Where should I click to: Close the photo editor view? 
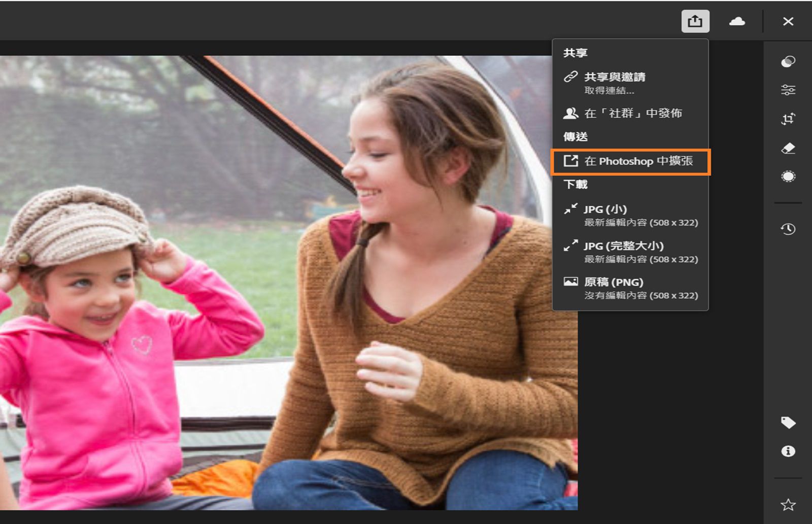(788, 21)
